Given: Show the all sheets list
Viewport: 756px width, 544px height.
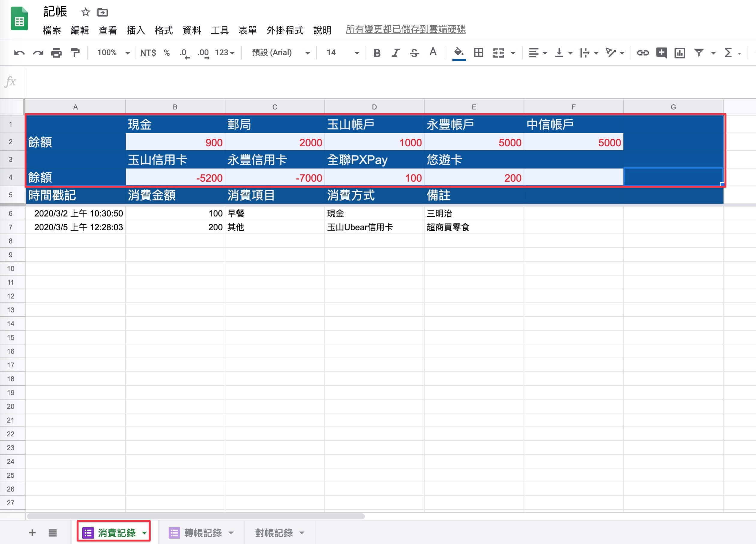Looking at the screenshot, I should 53,533.
